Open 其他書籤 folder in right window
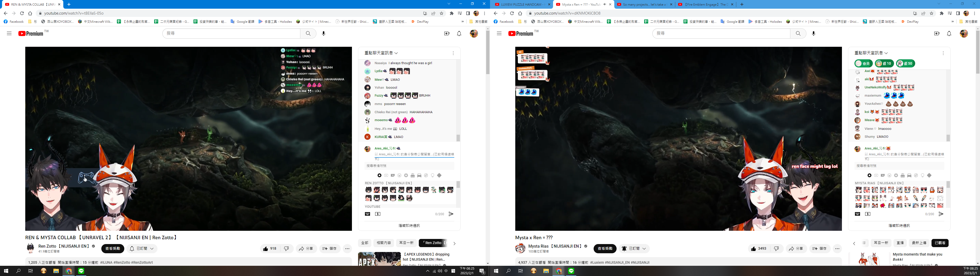This screenshot has width=980, height=276. tap(969, 22)
